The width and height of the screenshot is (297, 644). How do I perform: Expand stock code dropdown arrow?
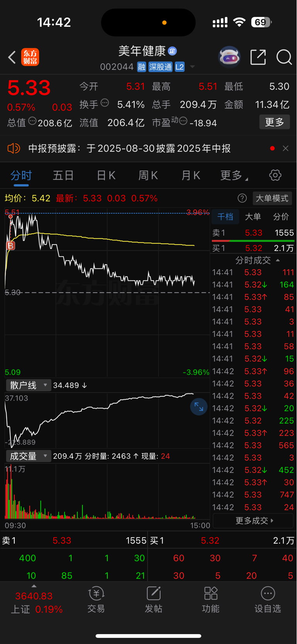192,67
